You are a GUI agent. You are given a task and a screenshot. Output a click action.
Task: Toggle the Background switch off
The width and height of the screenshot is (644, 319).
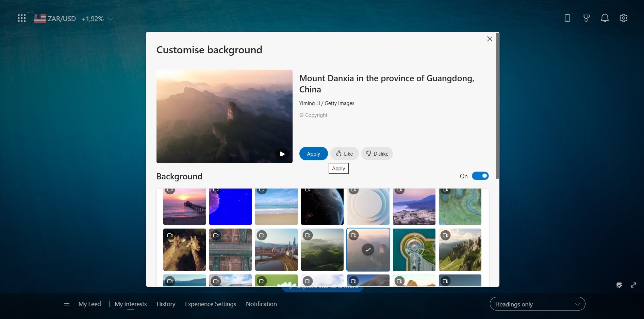[x=480, y=176]
